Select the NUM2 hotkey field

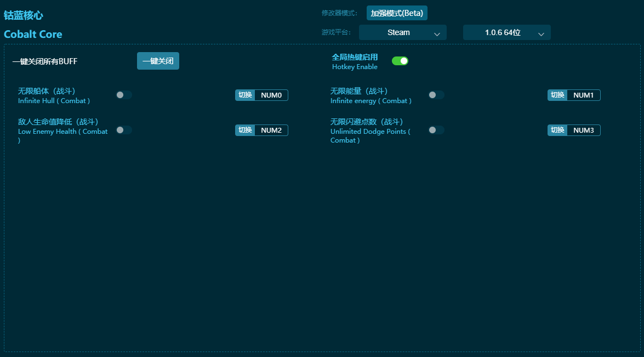[x=271, y=131]
